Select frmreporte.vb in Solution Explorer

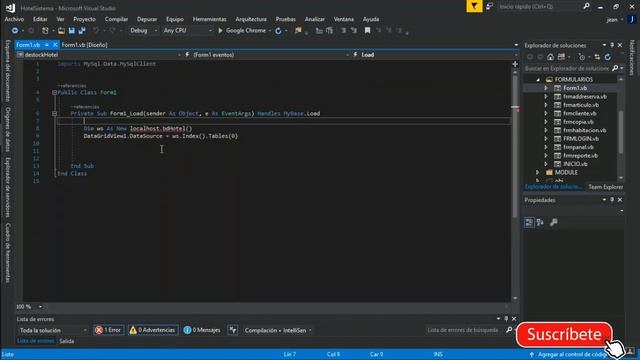pos(580,156)
